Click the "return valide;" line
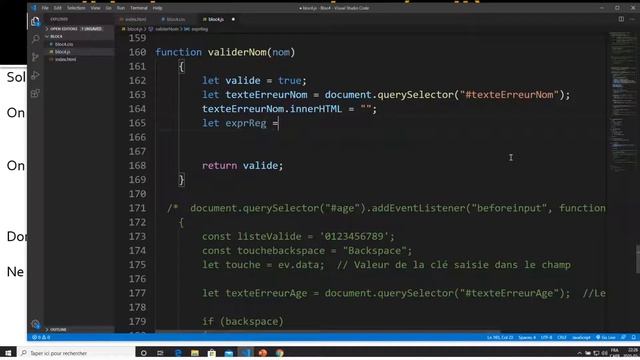Image resolution: width=640 pixels, height=360 pixels. coord(242,165)
